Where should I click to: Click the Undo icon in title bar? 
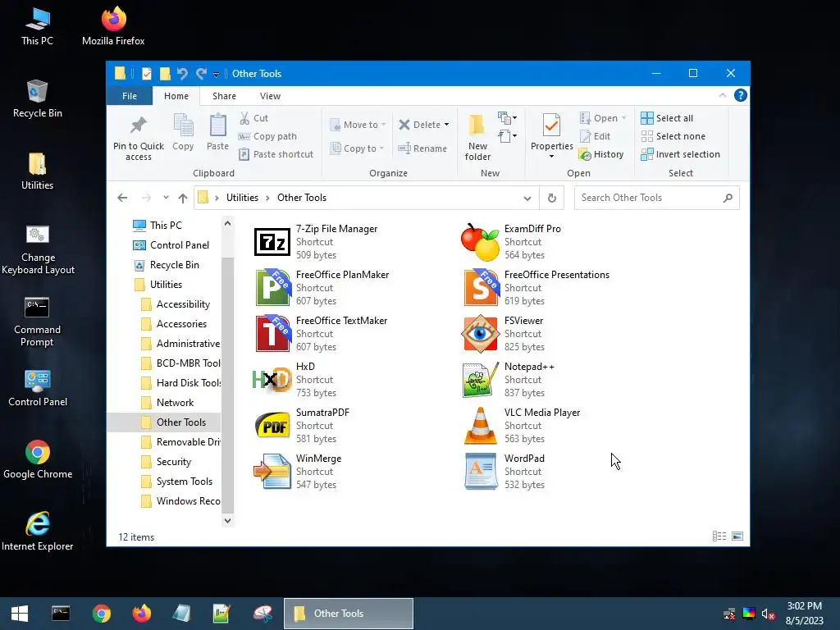pyautogui.click(x=182, y=73)
